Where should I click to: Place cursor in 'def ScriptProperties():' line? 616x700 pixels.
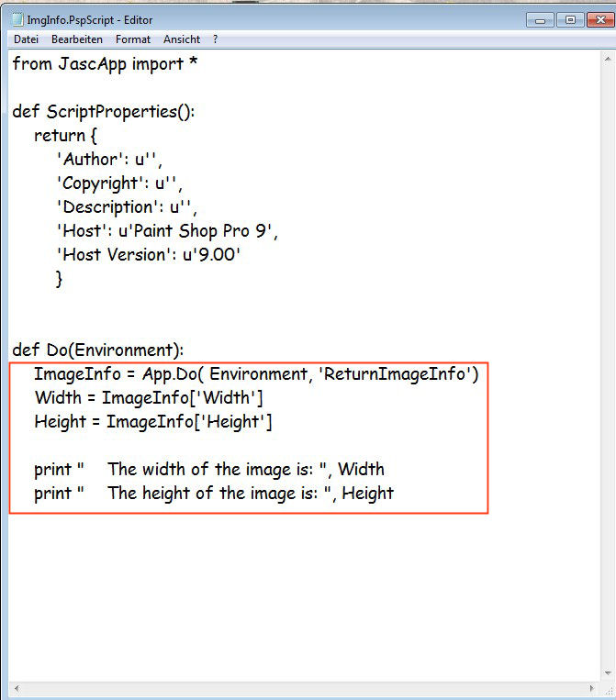point(104,111)
